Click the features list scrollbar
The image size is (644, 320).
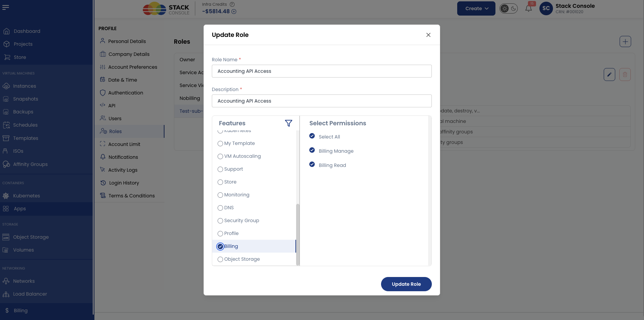[298, 235]
